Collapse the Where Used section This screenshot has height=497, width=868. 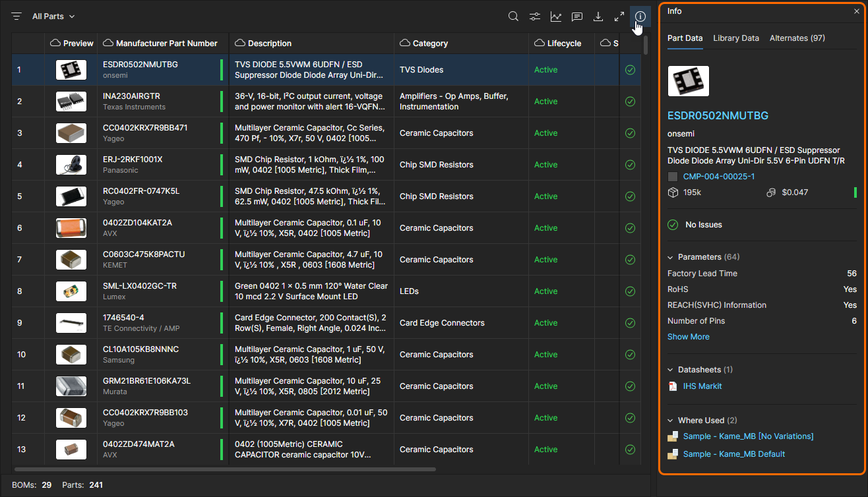click(x=671, y=421)
